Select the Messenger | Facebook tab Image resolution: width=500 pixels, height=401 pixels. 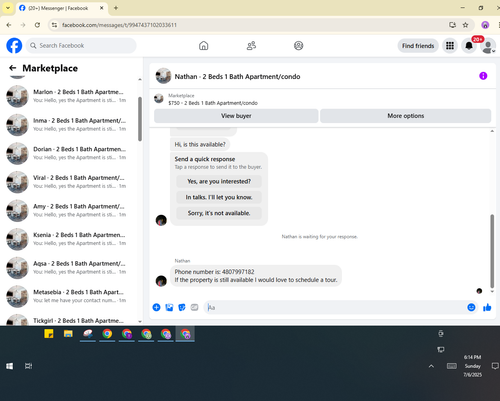pyautogui.click(x=62, y=8)
